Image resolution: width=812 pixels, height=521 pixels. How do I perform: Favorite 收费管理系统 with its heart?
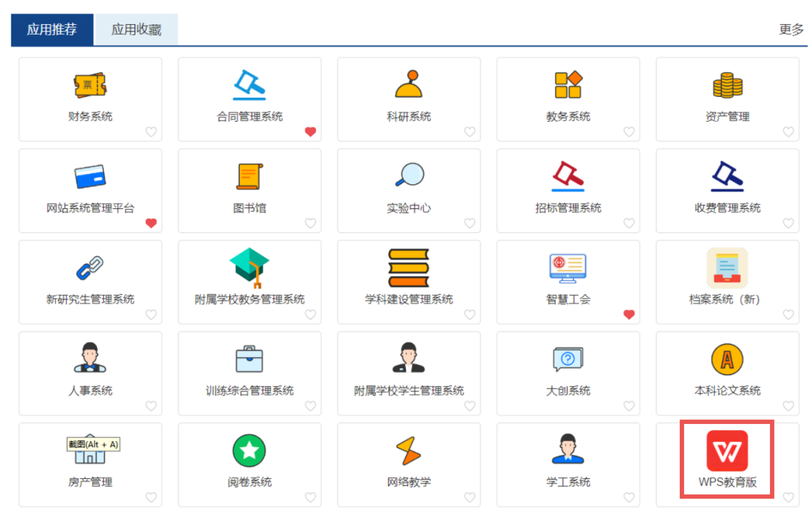[789, 223]
